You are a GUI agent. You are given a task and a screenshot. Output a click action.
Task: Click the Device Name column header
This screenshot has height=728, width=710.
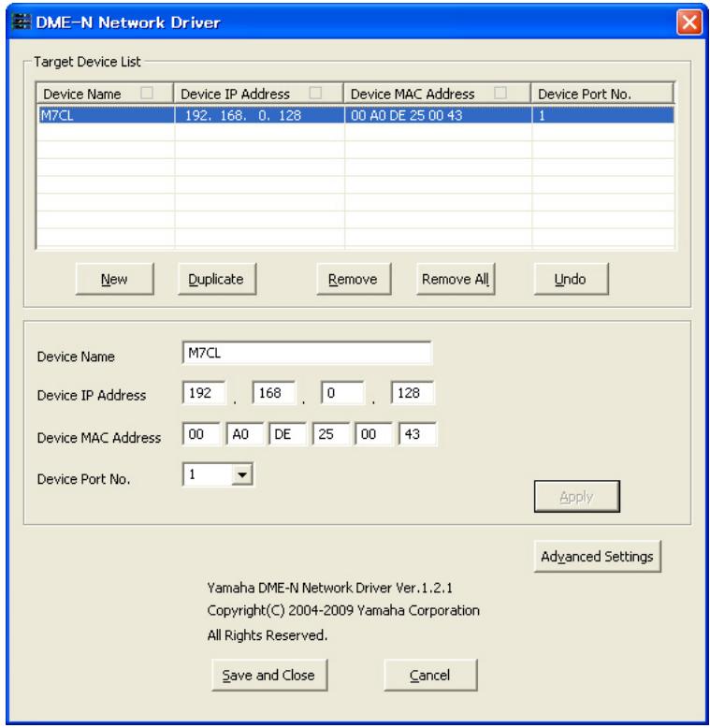[105, 94]
